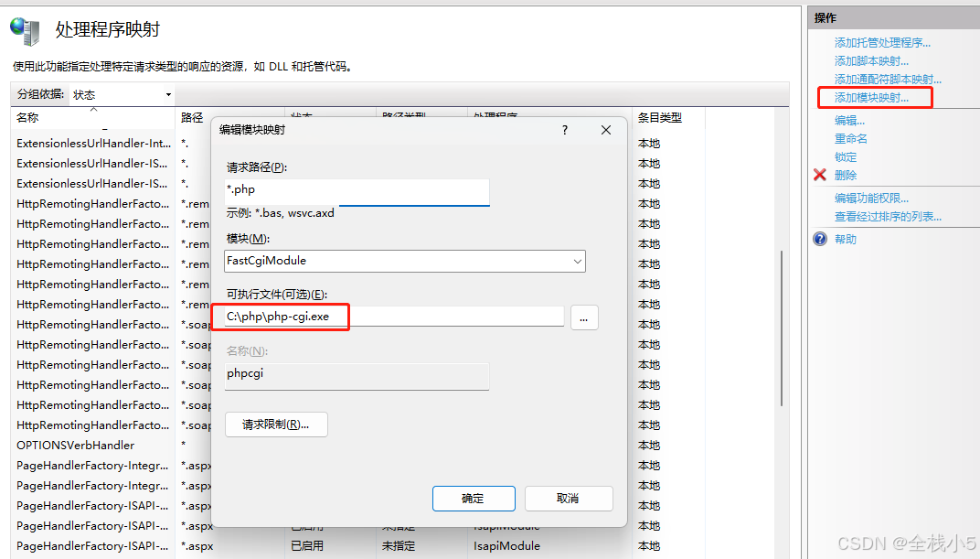Select the first ExtensionlessUrlHandler-Int... row
The image size is (980, 559).
click(x=94, y=144)
